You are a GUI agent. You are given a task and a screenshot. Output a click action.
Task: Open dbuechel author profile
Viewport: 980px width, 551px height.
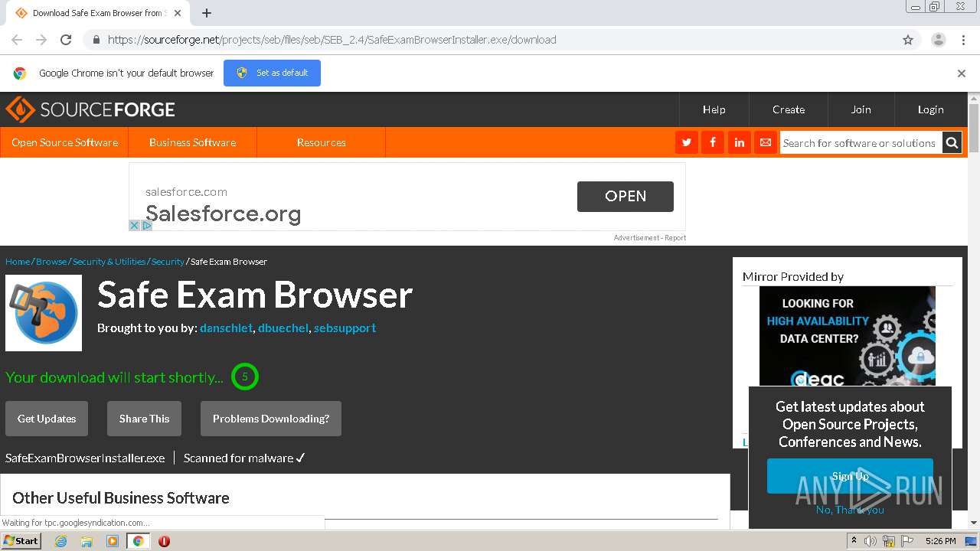[x=283, y=328]
